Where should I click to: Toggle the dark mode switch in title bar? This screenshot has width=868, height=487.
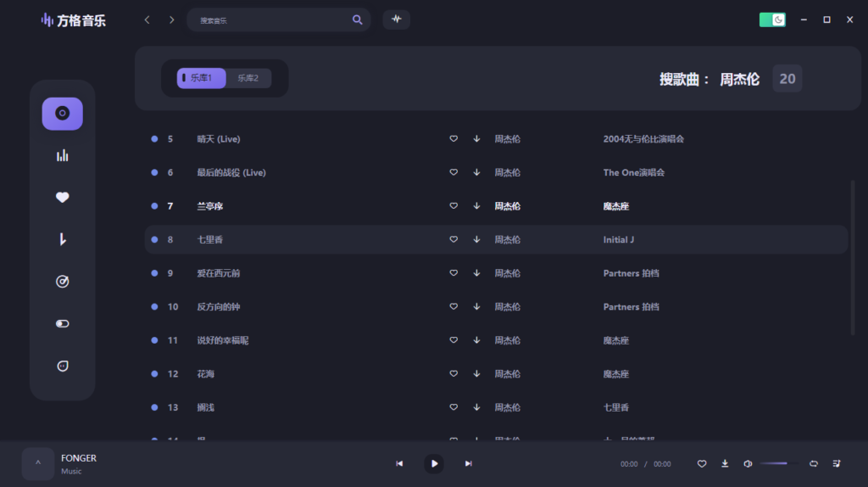(x=772, y=20)
